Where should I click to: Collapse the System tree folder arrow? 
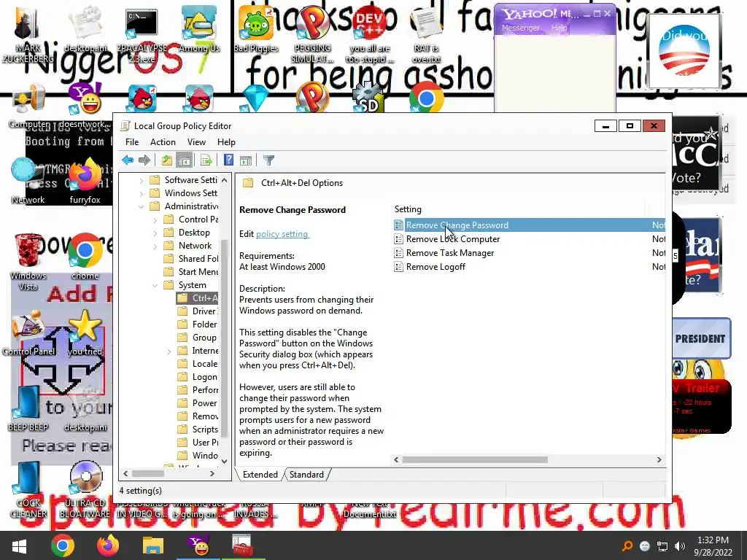coord(155,285)
